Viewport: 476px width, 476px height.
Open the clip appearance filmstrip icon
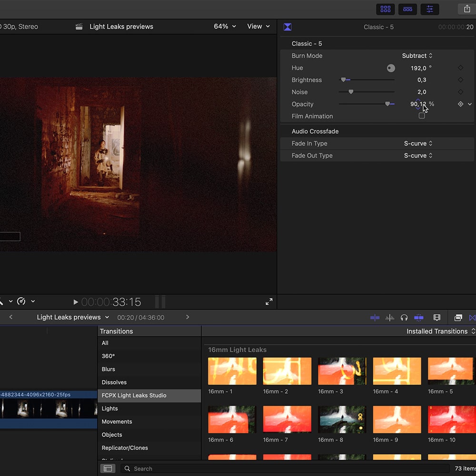(437, 317)
